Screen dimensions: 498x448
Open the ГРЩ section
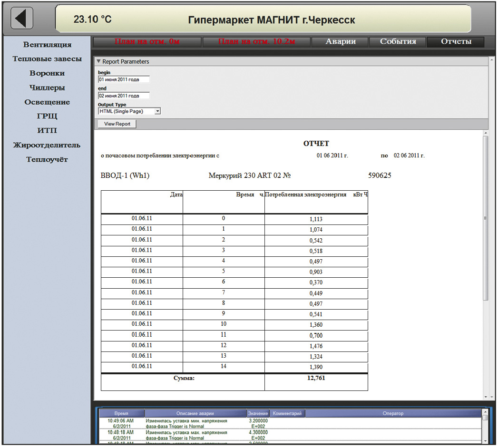(x=47, y=116)
